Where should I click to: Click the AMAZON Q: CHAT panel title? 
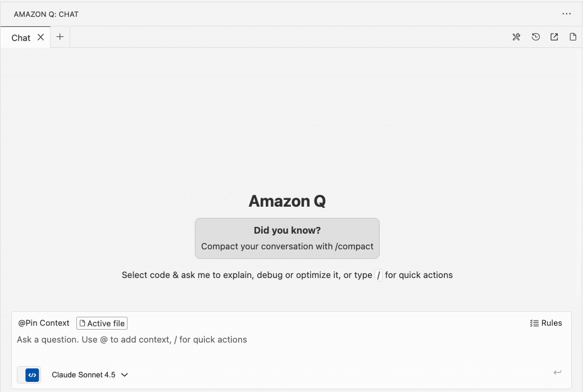[46, 14]
